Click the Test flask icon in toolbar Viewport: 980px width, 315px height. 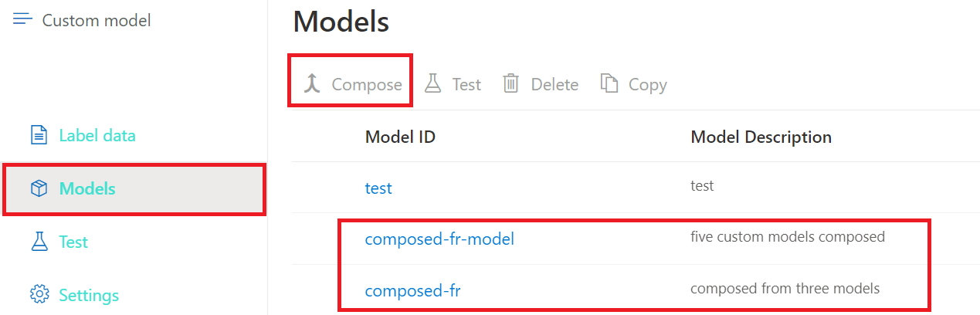pos(433,84)
